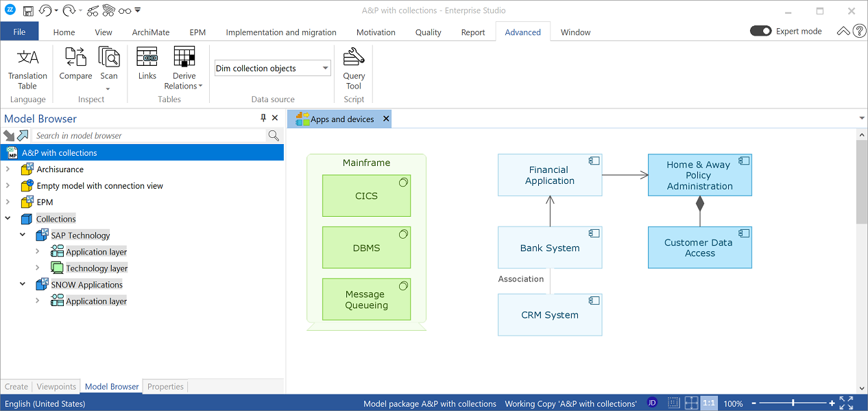Collapse the ribbon with the up arrow
Screen dimensions: 868x411
point(843,32)
